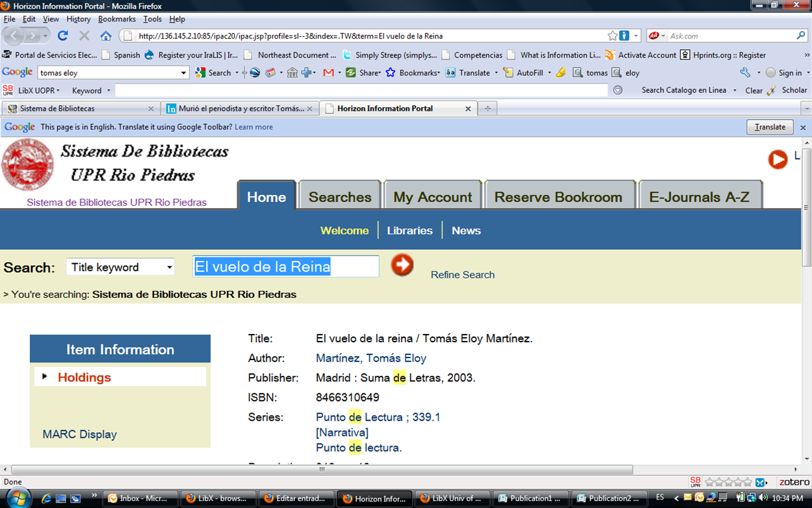Open the LibX Keyword dropdown
Screen dimensions: 812x508
[x=91, y=90]
